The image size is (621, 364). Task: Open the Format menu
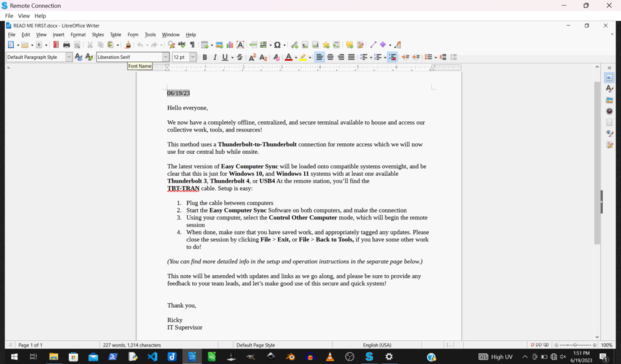[x=78, y=35]
